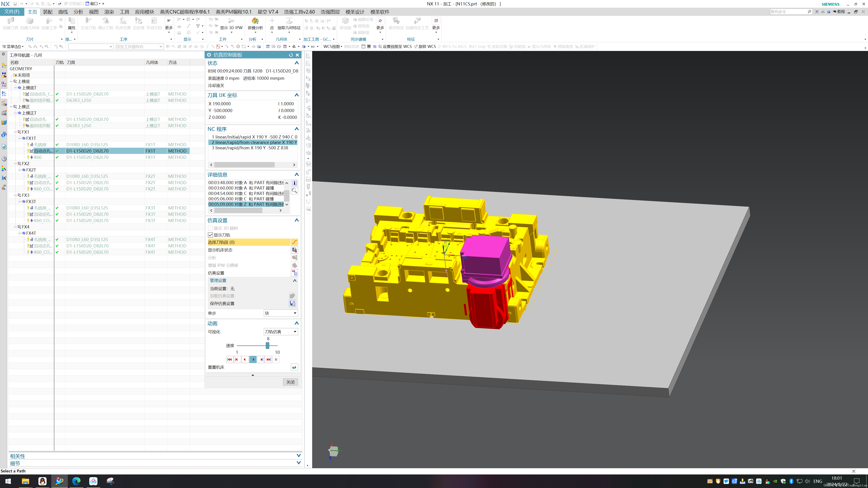Collapse the NC 程序 section
This screenshot has width=868, height=488.
(x=297, y=129)
